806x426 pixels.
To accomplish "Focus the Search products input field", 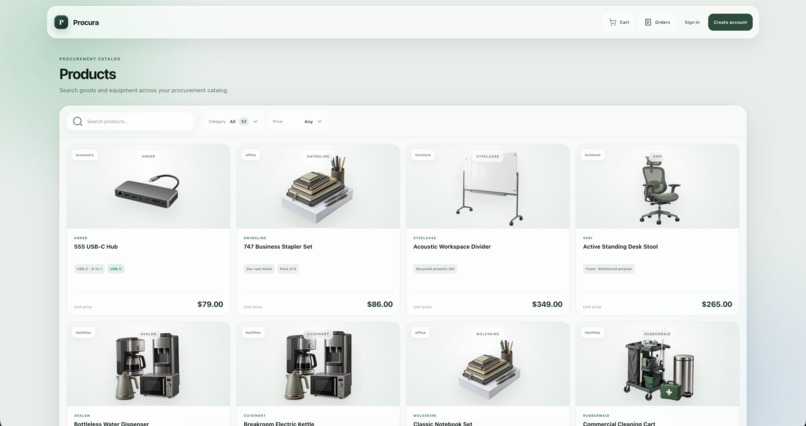I will 130,121.
